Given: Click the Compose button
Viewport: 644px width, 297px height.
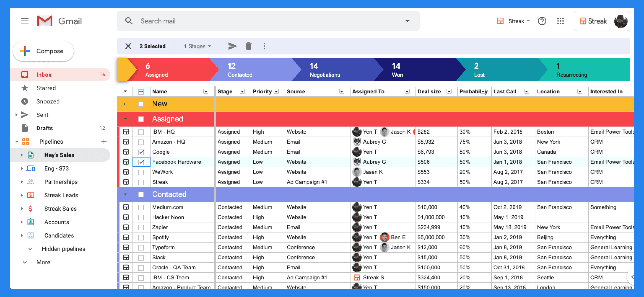Looking at the screenshot, I should pos(44,51).
